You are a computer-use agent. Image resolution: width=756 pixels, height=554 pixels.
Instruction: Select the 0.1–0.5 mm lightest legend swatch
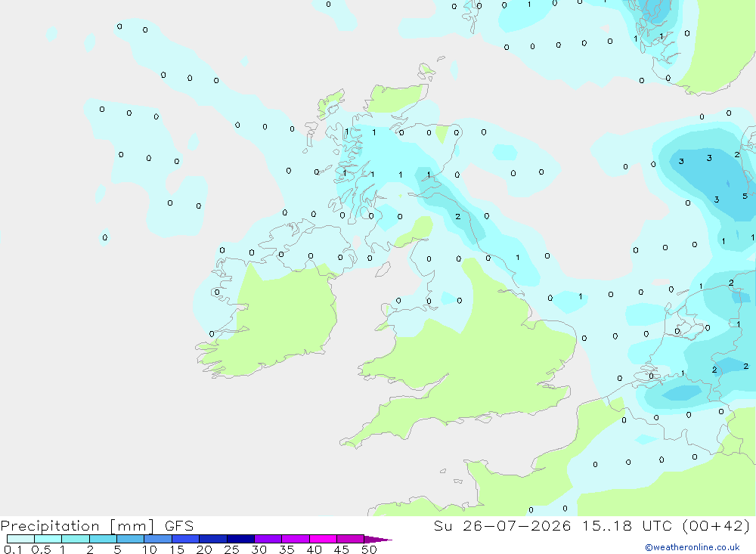(x=20, y=539)
